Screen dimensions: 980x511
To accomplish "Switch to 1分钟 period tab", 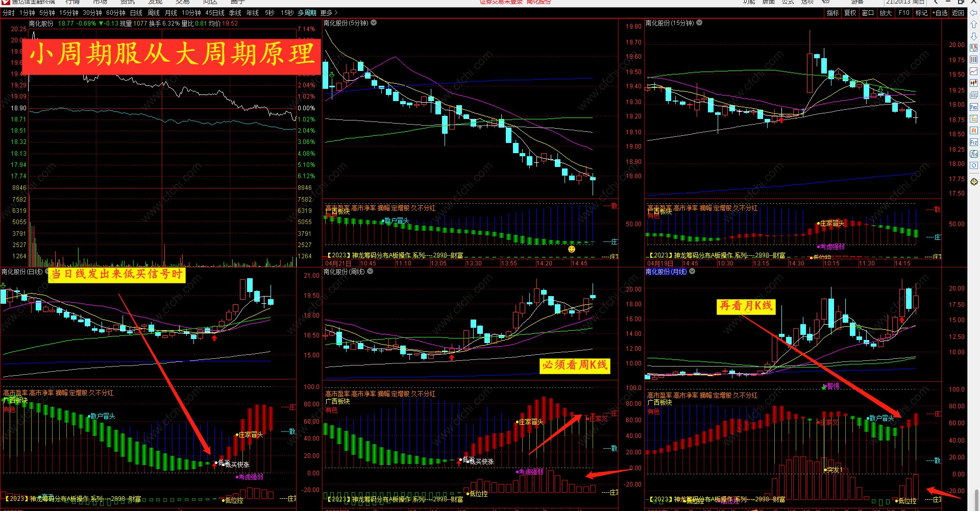I will pyautogui.click(x=27, y=13).
